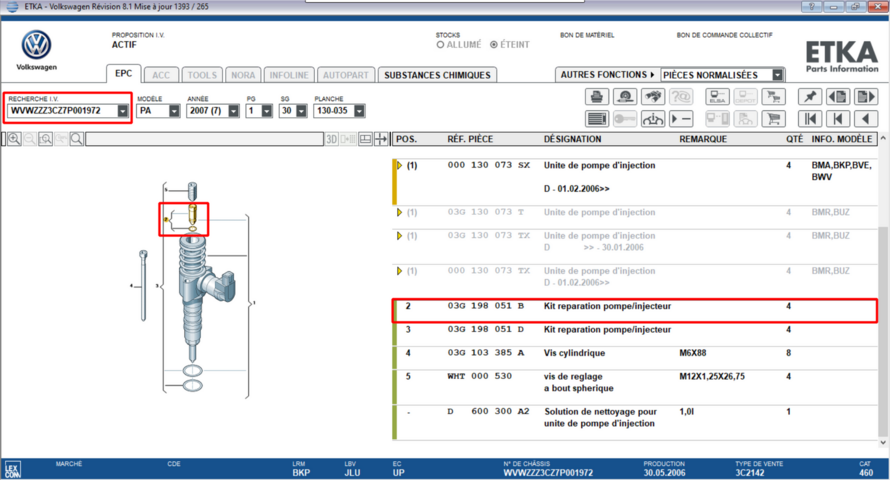The image size is (890, 480).
Task: Open the SUBSTANCES CHIMIQUES tab
Action: coord(437,75)
